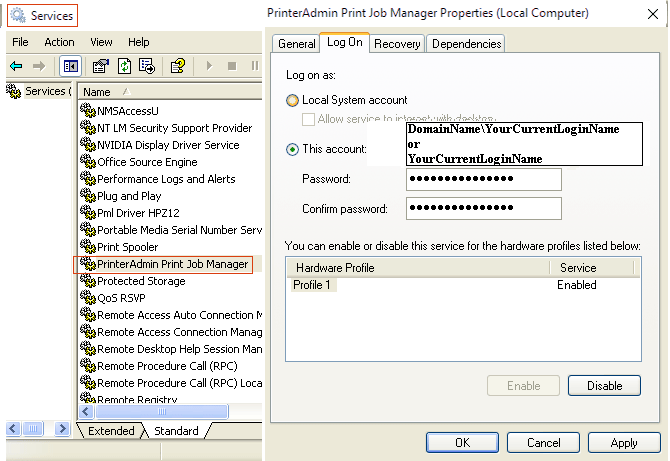Select the Local System account radio button
670x461 pixels.
pos(292,100)
